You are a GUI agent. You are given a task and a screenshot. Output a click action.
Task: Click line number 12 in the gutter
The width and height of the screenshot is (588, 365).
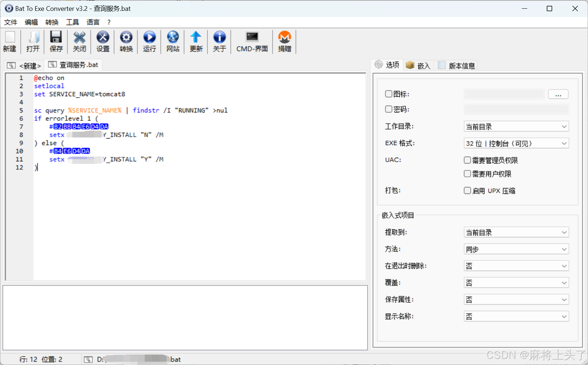click(x=20, y=167)
